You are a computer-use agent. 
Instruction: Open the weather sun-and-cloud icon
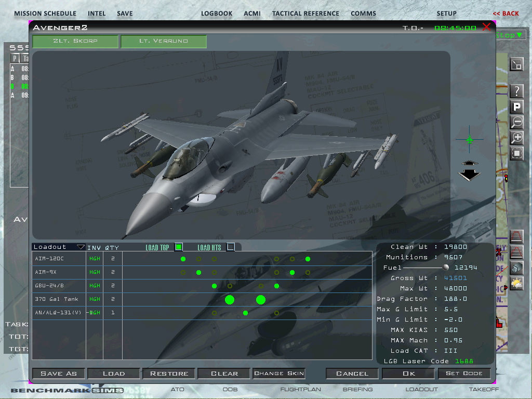pyautogui.click(x=516, y=283)
